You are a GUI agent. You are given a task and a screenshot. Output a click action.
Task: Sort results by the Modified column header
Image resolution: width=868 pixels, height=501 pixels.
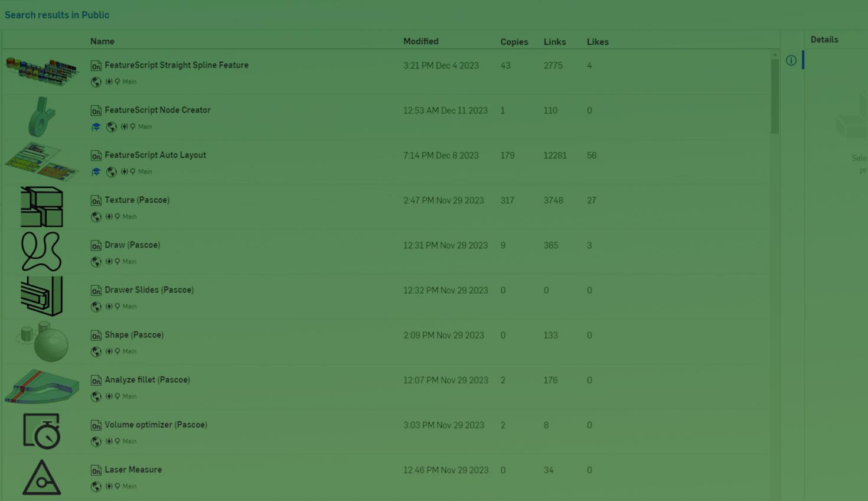click(420, 41)
